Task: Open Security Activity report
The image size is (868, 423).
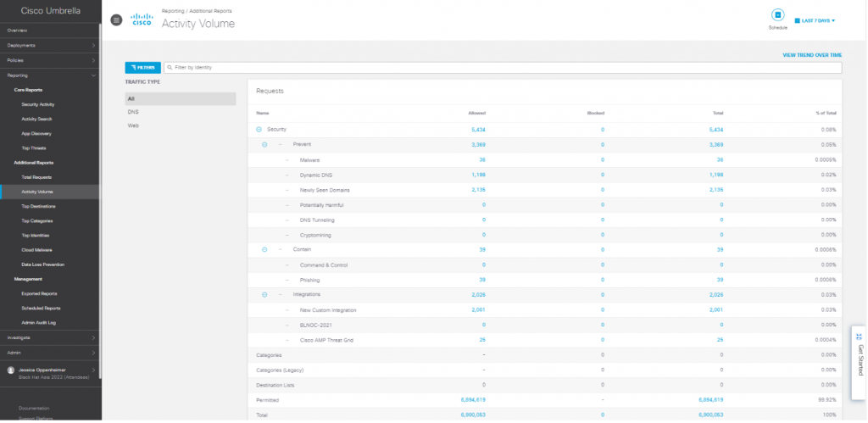Action: pyautogui.click(x=37, y=104)
